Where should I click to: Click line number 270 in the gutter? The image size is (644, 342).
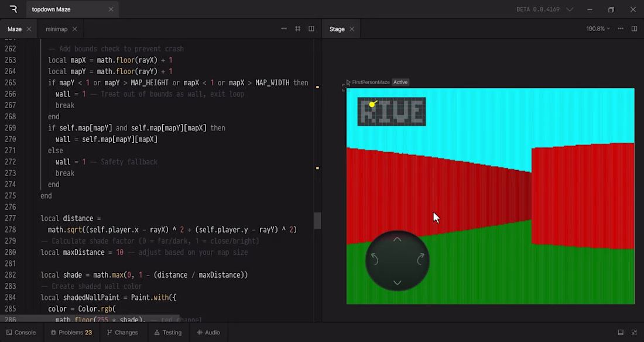pos(11,139)
